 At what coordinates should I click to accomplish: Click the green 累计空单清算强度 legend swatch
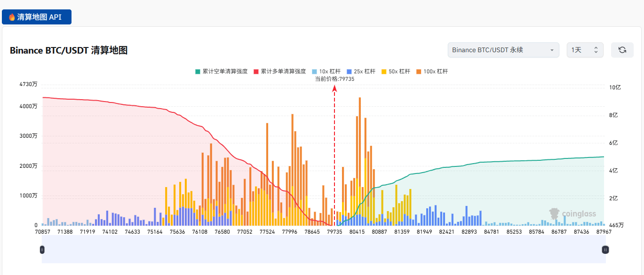click(x=198, y=71)
